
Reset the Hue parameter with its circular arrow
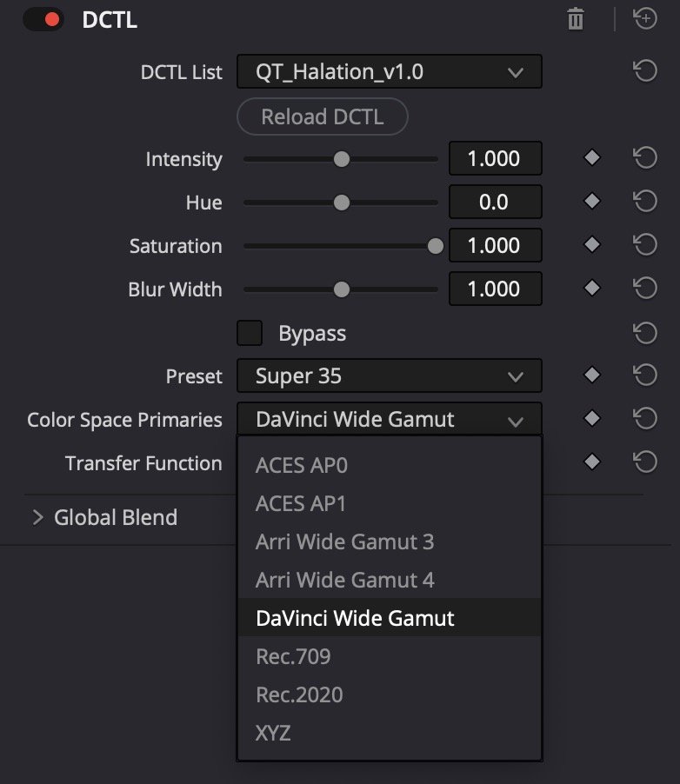645,202
